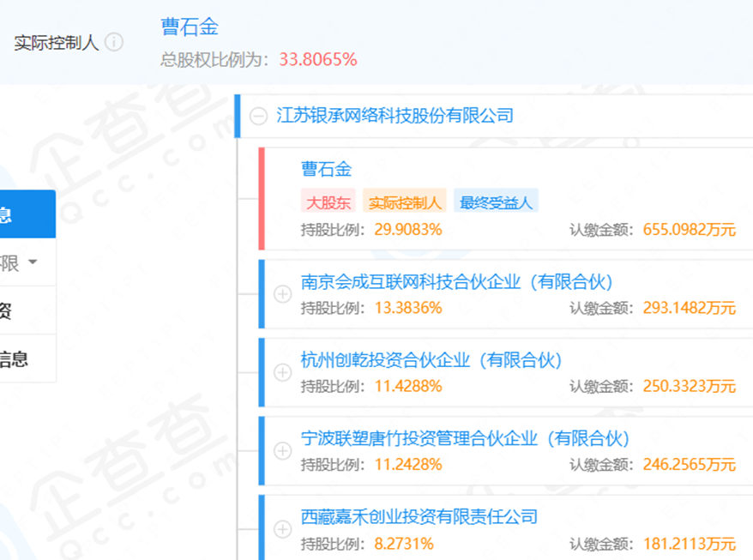Select the highlighted blue sidebar tab
753x560 pixels.
click(x=26, y=214)
